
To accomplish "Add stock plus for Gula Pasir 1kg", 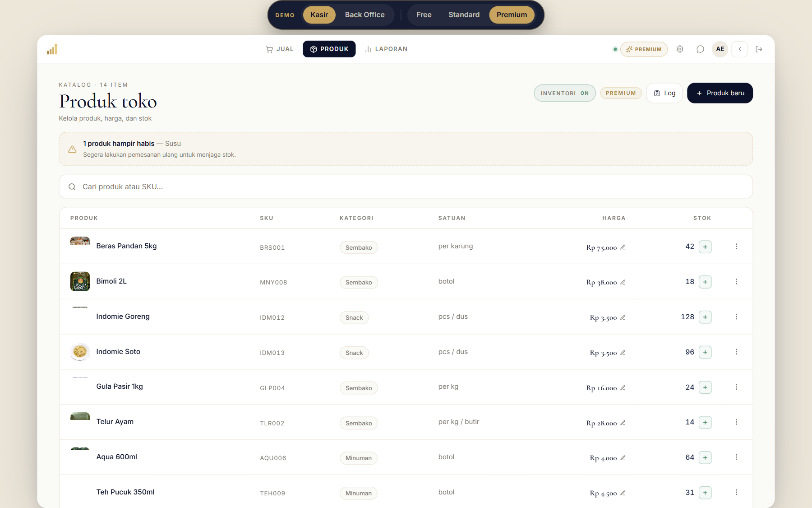I will [x=705, y=387].
